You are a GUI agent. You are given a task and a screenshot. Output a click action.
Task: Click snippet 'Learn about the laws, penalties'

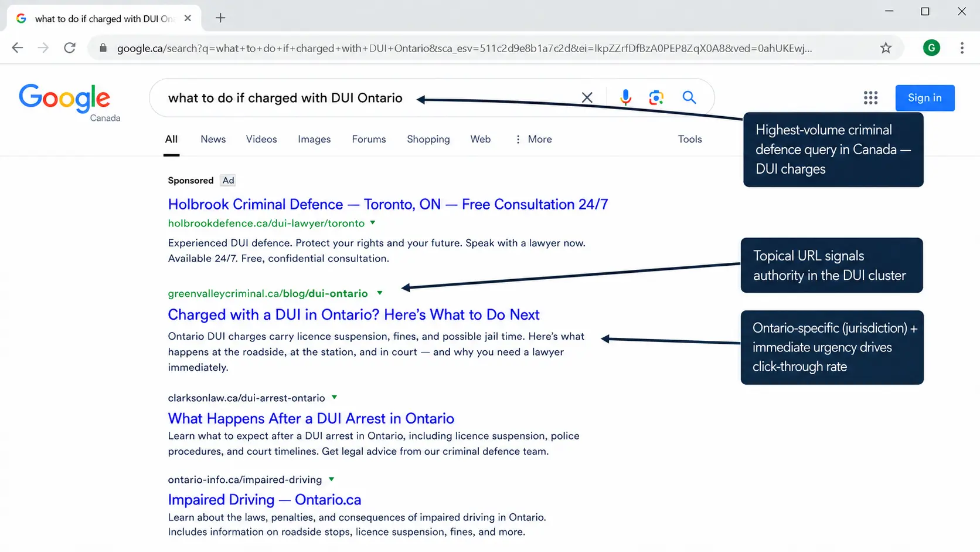pos(357,524)
